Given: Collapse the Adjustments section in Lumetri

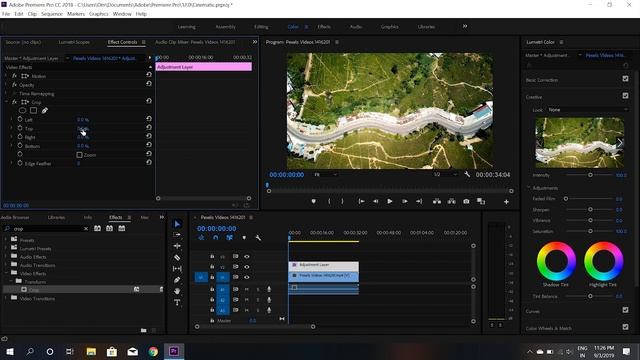Looking at the screenshot, I should [529, 188].
